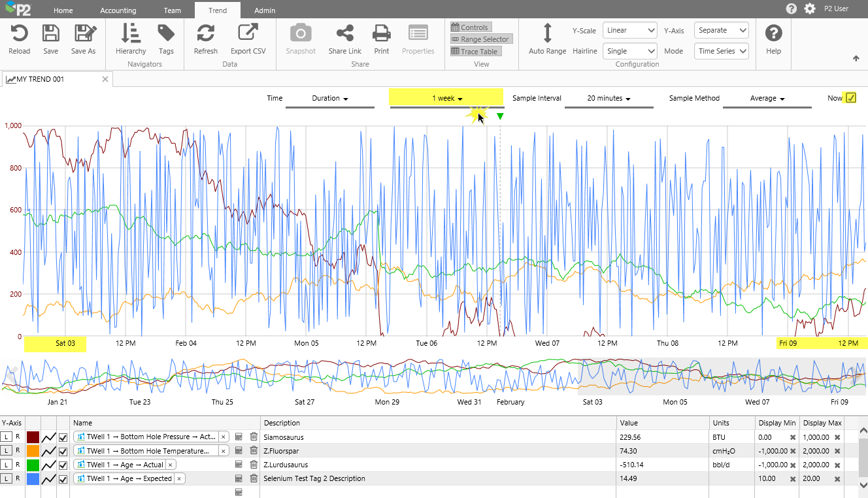
Task: Uncheck visibility for Bottom Hole Pressure trace
Action: 63,437
